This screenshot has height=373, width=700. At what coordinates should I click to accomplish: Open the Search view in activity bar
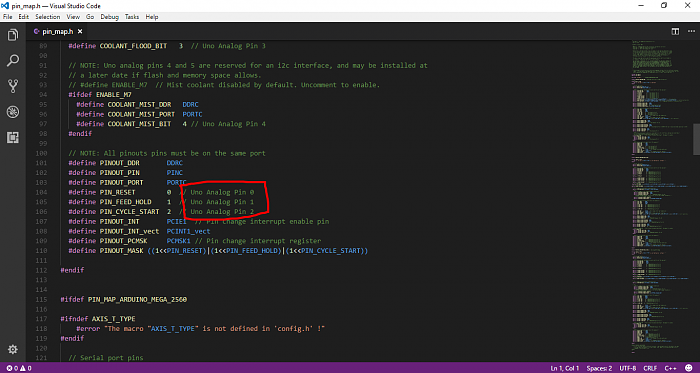pyautogui.click(x=12, y=61)
